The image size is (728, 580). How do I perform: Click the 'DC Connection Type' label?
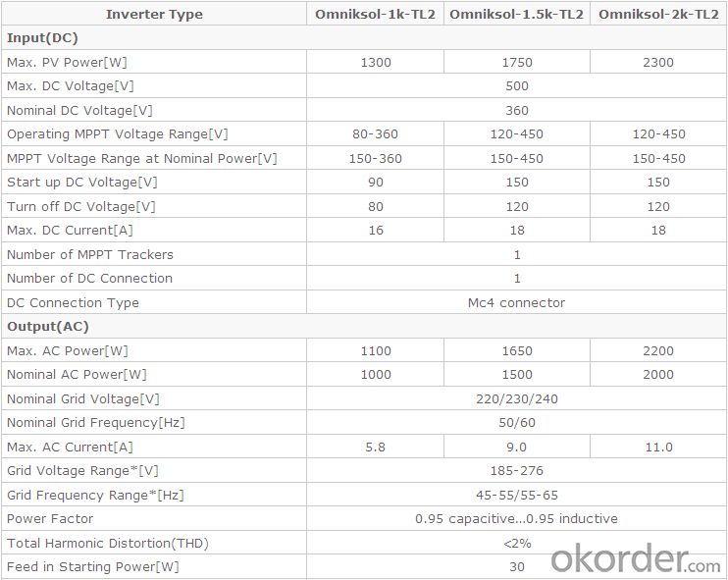[x=73, y=303]
